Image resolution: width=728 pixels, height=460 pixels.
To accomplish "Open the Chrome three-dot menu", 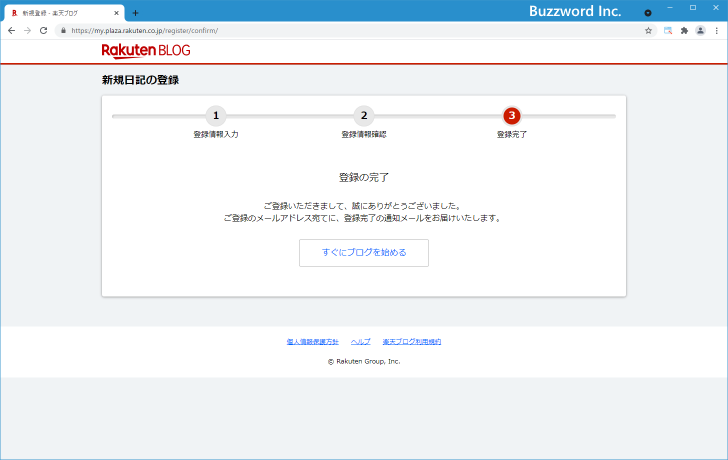I will [716, 31].
